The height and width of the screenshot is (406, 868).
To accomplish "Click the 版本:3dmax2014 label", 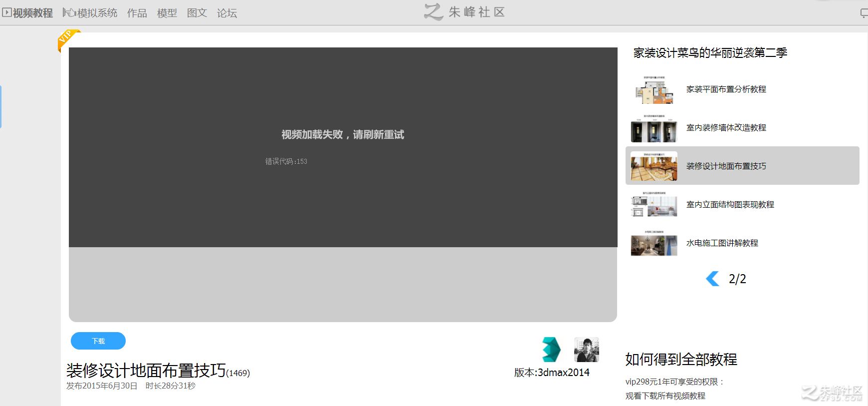I will click(x=552, y=373).
